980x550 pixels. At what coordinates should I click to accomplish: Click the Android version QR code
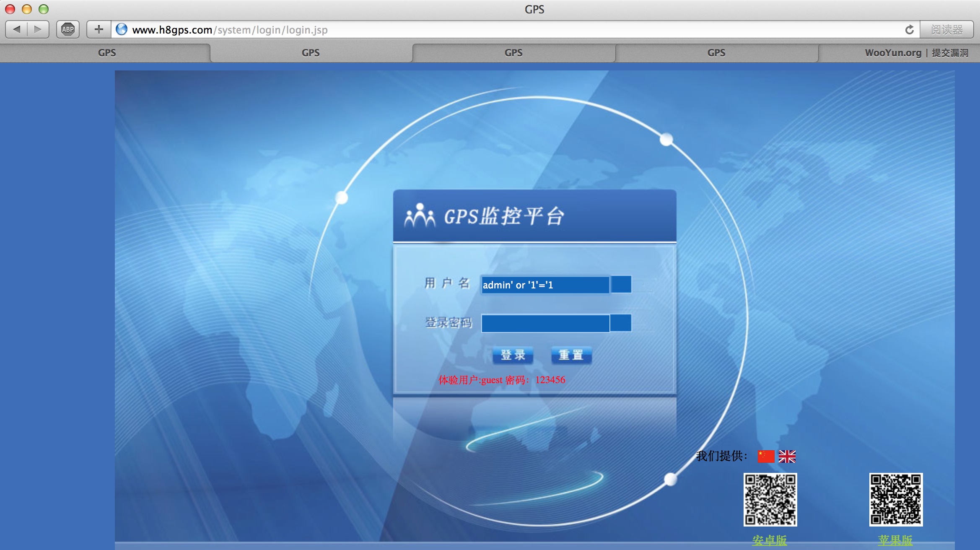(x=770, y=500)
